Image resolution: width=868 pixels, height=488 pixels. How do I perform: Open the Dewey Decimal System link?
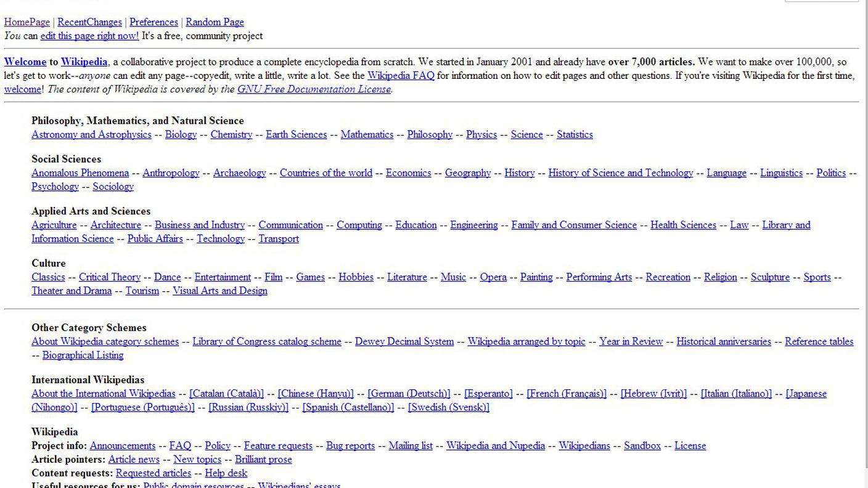tap(404, 342)
